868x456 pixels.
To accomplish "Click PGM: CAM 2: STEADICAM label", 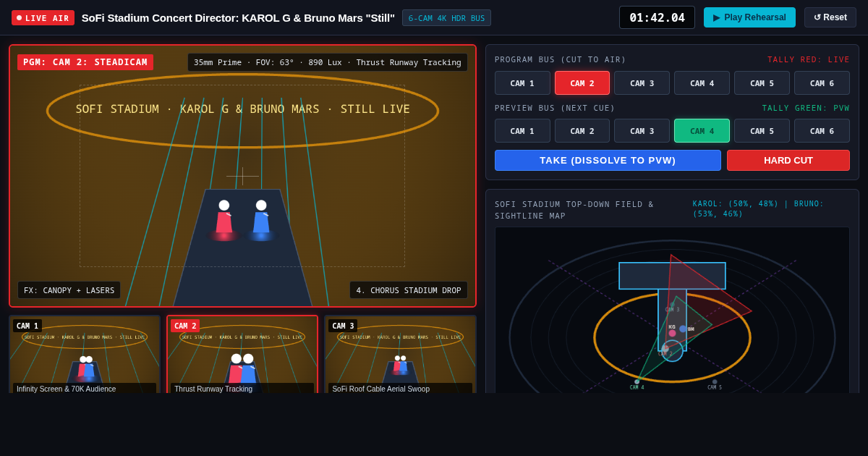I will pos(85,62).
